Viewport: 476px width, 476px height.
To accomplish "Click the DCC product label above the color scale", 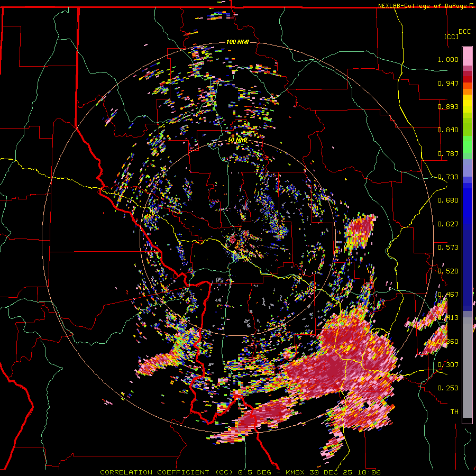I will 464,32.
